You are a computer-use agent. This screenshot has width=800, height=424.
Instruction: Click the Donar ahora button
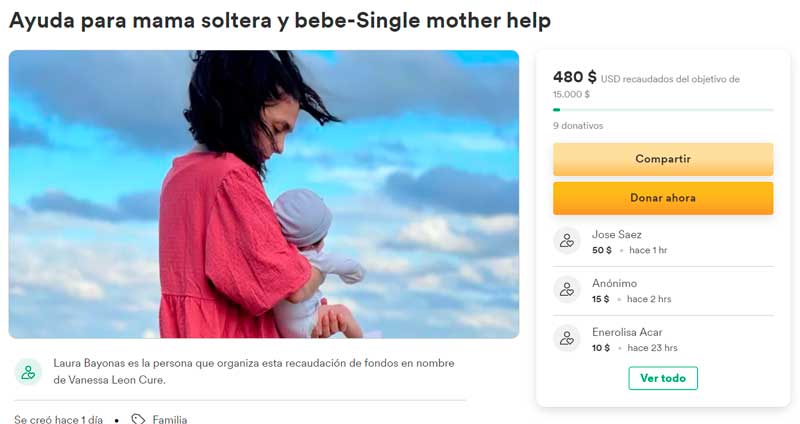pos(663,198)
